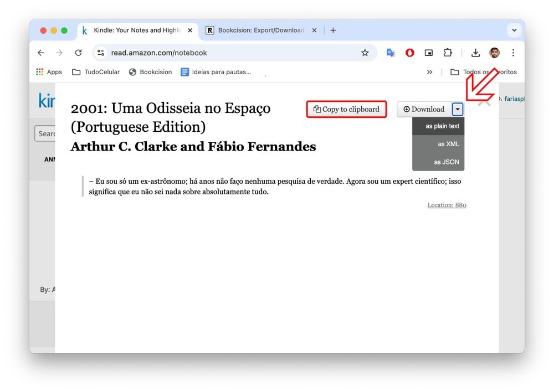554x392 pixels.
Task: Open the Chrome profile avatar
Action: pyautogui.click(x=494, y=53)
